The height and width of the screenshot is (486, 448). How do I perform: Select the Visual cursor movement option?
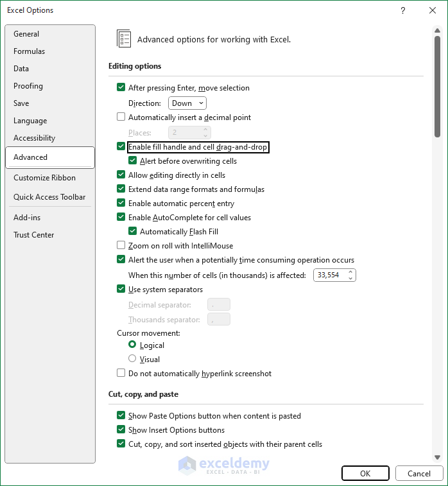133,360
